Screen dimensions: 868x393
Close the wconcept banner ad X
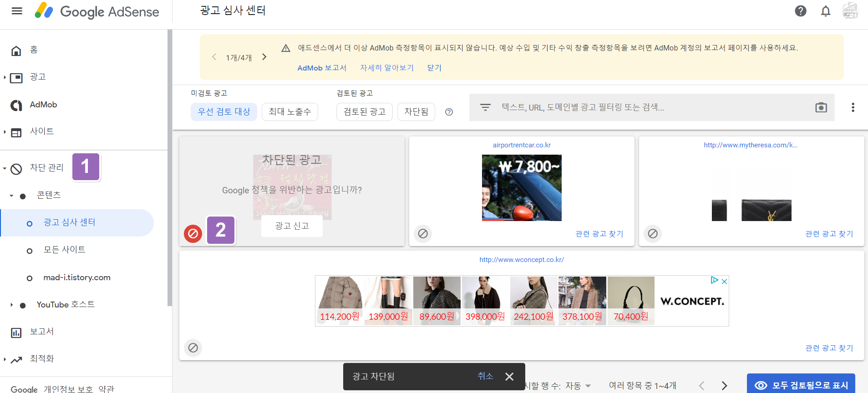click(724, 282)
